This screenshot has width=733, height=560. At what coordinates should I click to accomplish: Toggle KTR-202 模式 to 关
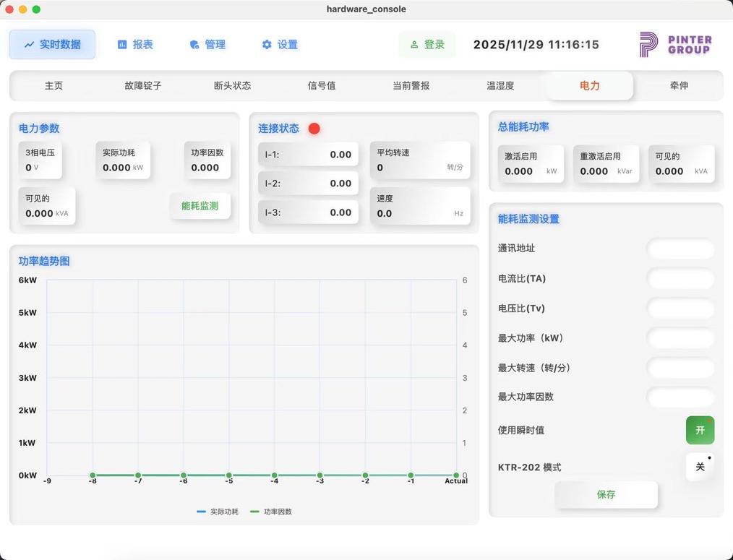pyautogui.click(x=699, y=467)
